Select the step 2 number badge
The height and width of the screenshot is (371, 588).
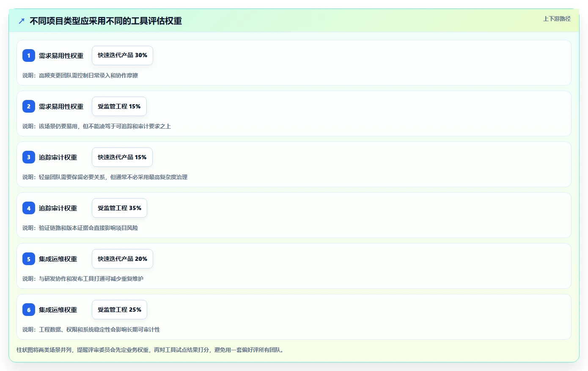[x=29, y=106]
